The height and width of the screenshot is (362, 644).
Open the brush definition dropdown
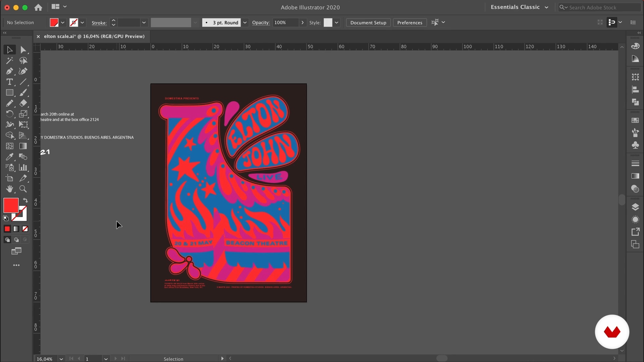[x=245, y=22]
